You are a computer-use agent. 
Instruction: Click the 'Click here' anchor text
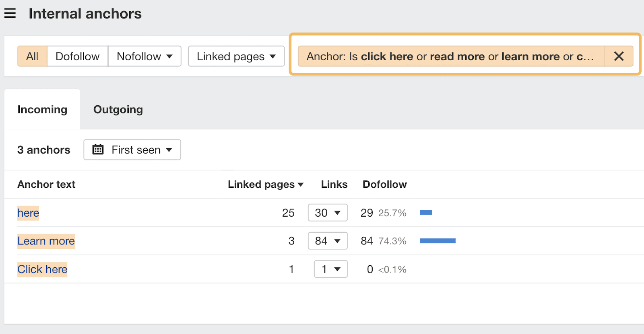[x=42, y=269]
